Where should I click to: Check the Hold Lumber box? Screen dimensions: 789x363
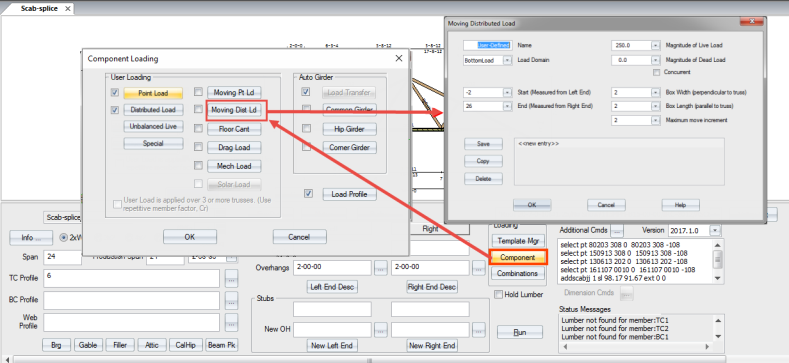point(499,295)
